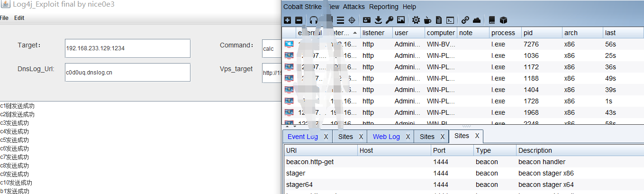Click the coffee cup Java applet icon
Viewport: 644px width, 194px height.
click(x=427, y=20)
